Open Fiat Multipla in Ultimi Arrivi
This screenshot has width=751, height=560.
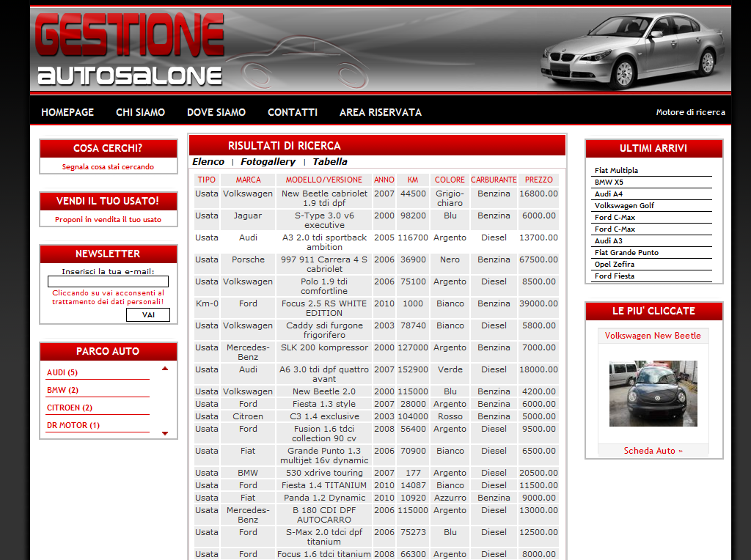coord(616,170)
